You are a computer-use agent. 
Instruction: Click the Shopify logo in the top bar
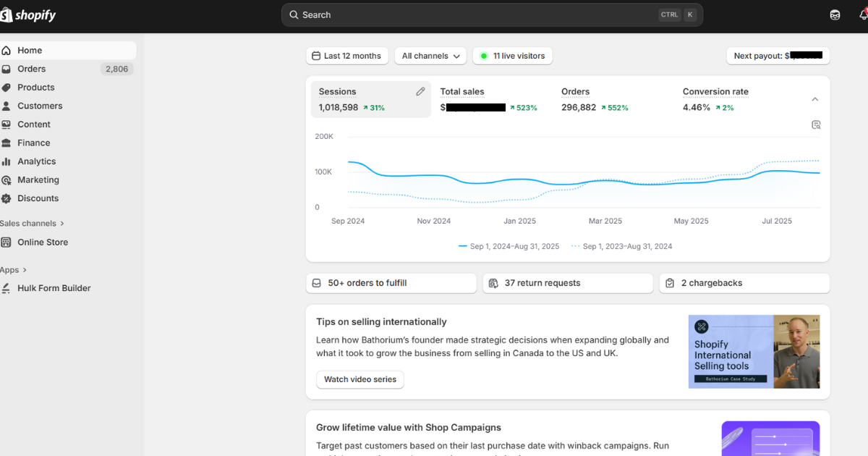(28, 14)
